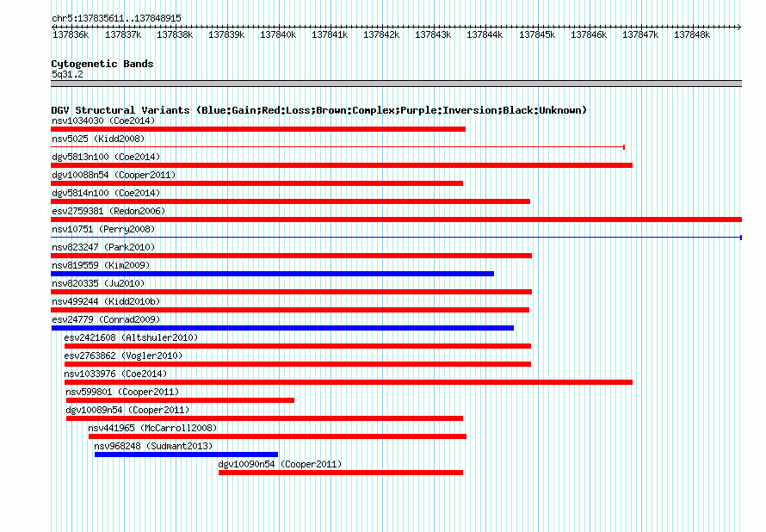
Task: Open esv2759381 (Redon2006) label
Action: pos(108,211)
